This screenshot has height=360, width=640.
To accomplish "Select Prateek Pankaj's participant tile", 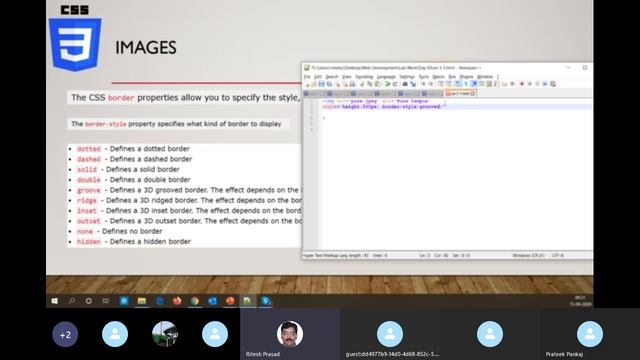I will [589, 334].
